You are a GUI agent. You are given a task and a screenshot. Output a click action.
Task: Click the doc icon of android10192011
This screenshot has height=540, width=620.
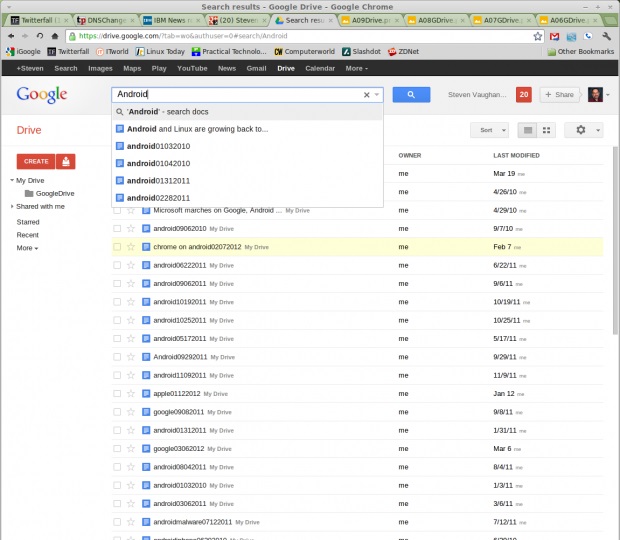coord(146,302)
